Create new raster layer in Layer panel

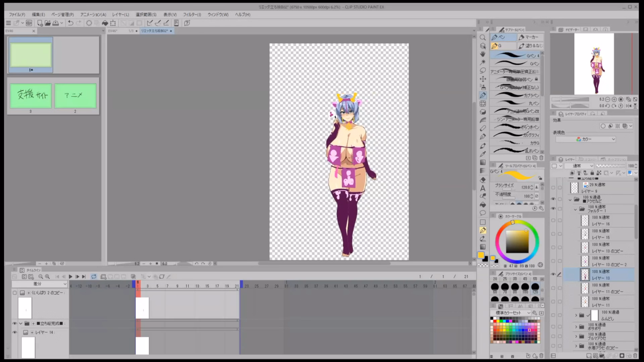point(589,356)
